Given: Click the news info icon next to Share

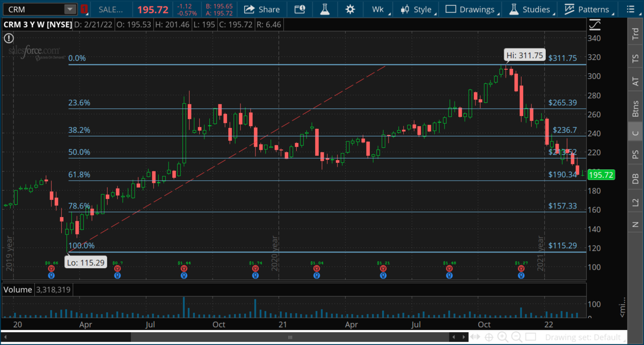Looking at the screenshot, I should 300,9.
